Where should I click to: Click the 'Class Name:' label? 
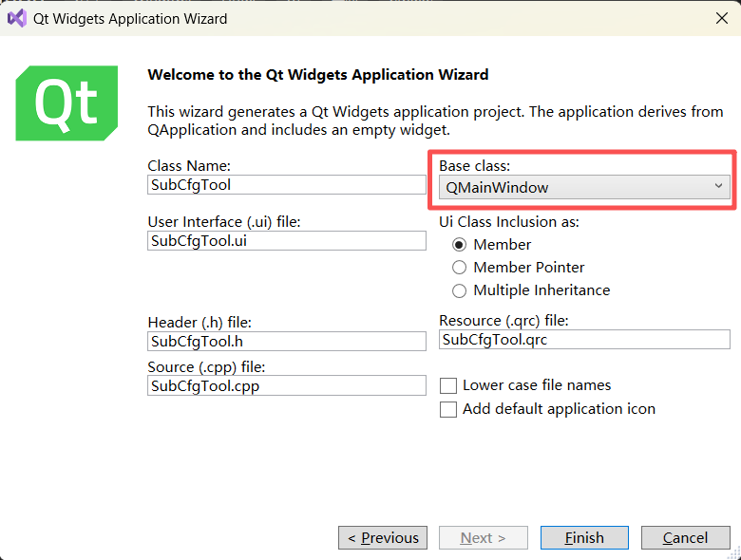click(x=189, y=166)
